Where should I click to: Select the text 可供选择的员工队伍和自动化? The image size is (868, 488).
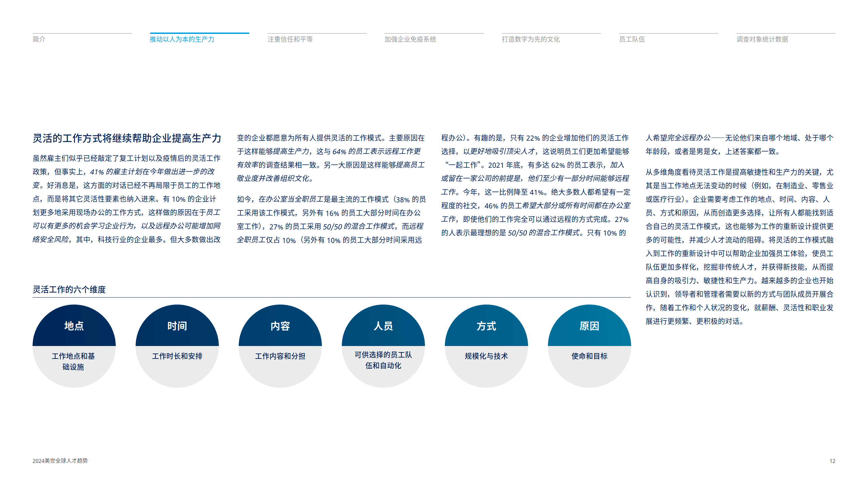click(x=383, y=360)
